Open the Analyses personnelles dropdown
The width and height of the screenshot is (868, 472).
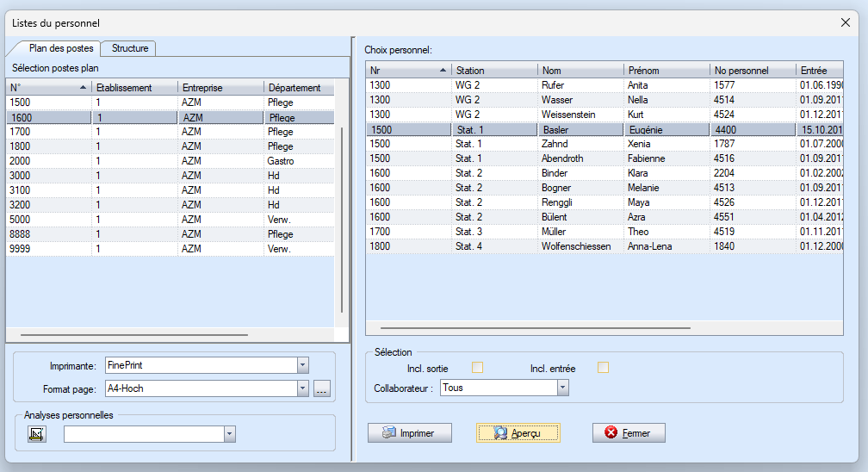pyautogui.click(x=229, y=434)
